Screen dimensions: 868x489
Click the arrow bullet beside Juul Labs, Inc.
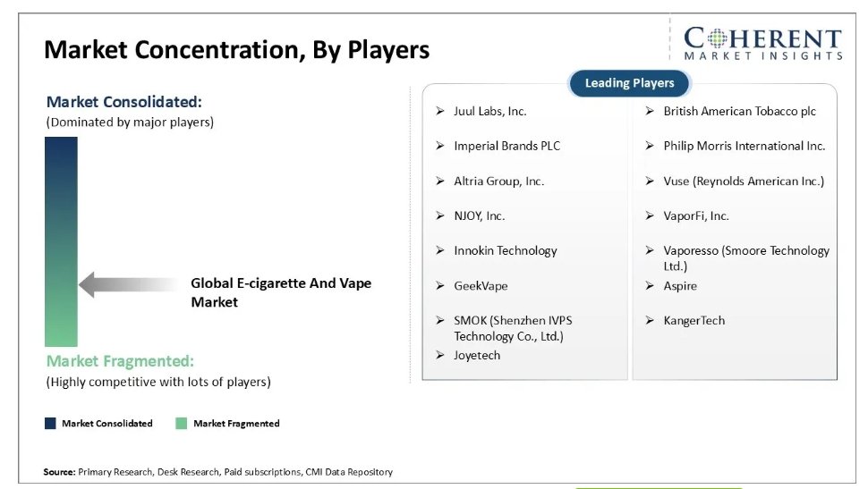coord(440,111)
